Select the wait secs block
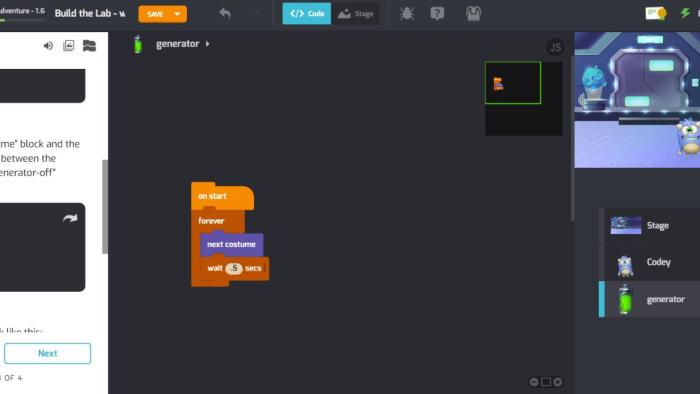 click(234, 269)
